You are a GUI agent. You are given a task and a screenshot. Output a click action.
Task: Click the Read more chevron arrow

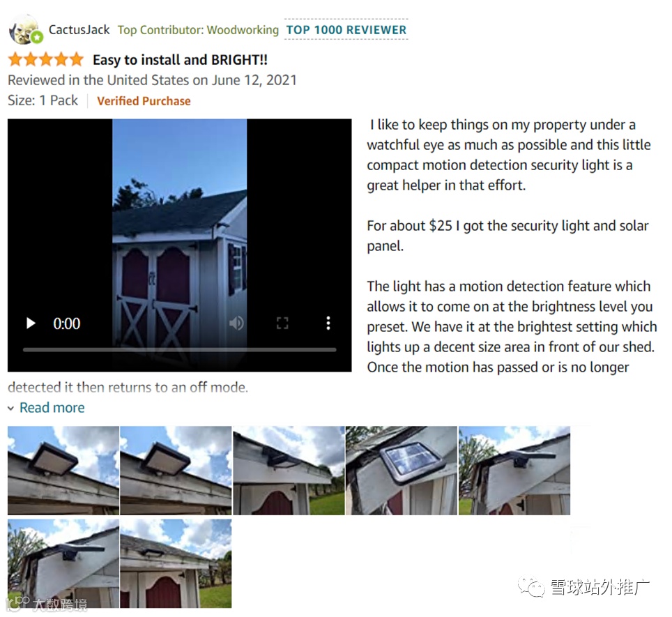point(11,409)
